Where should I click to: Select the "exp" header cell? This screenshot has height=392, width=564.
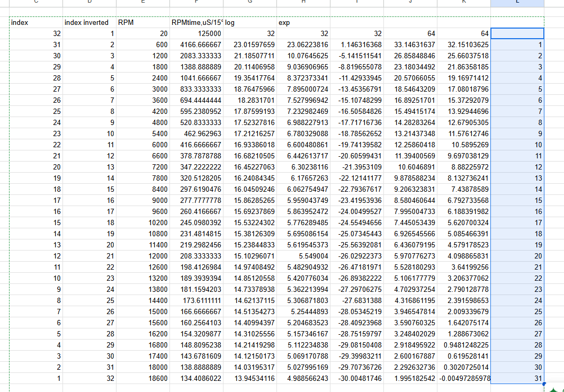point(303,22)
